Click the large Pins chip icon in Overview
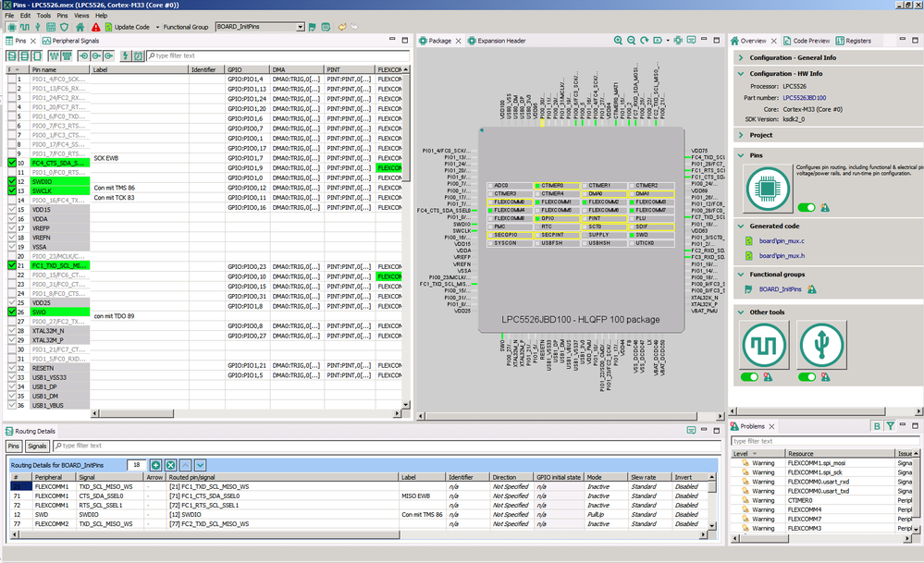 pos(768,189)
